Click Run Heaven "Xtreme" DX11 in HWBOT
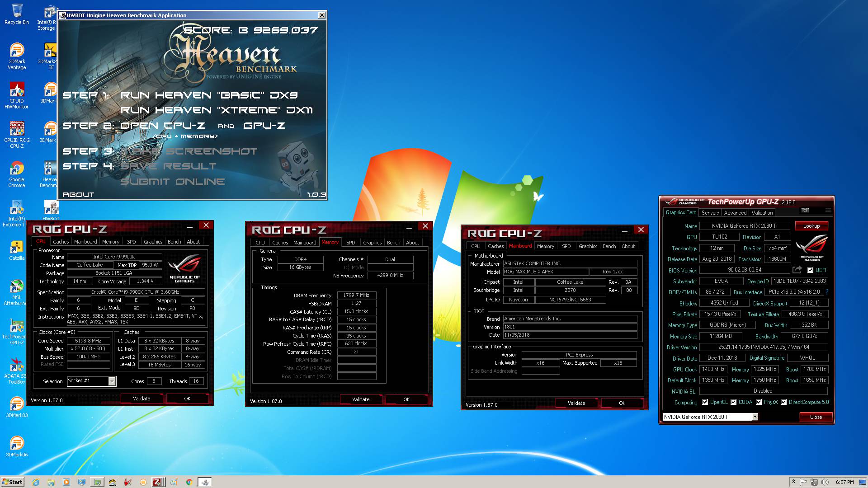The width and height of the screenshot is (868, 488). point(217,110)
